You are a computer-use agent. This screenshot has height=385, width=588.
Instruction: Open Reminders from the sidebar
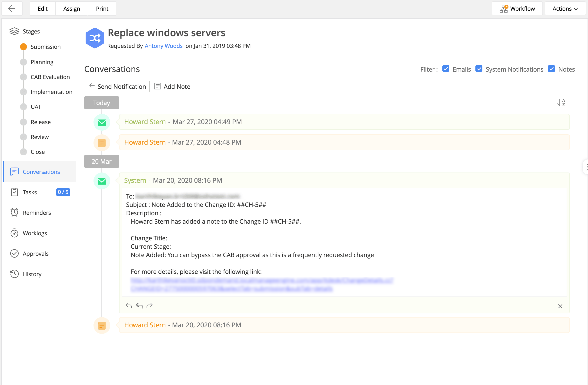[x=37, y=213]
